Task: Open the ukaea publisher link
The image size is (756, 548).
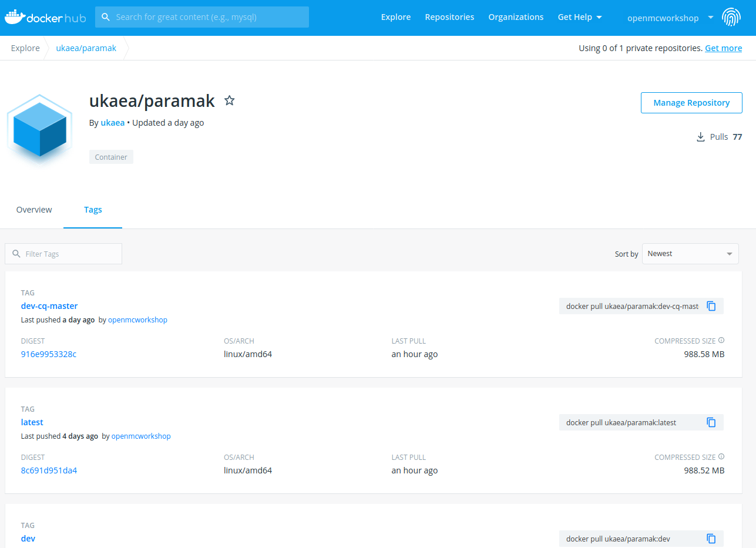Action: coord(113,123)
